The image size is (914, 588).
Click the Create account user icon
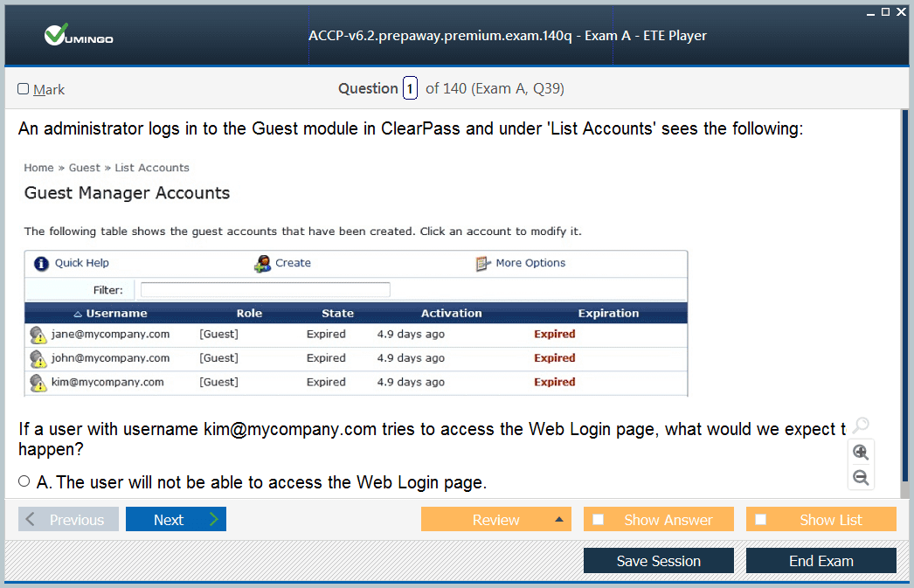pos(262,264)
